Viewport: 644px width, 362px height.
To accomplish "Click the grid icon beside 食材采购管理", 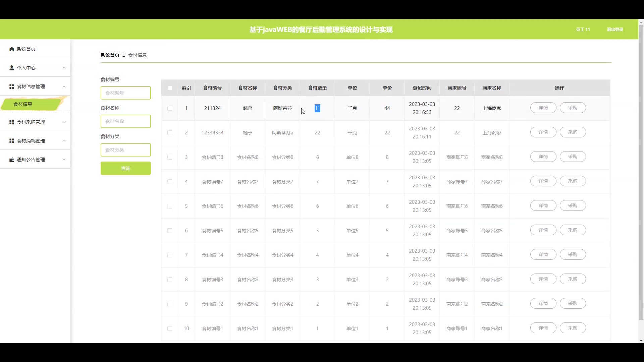I will tap(12, 122).
